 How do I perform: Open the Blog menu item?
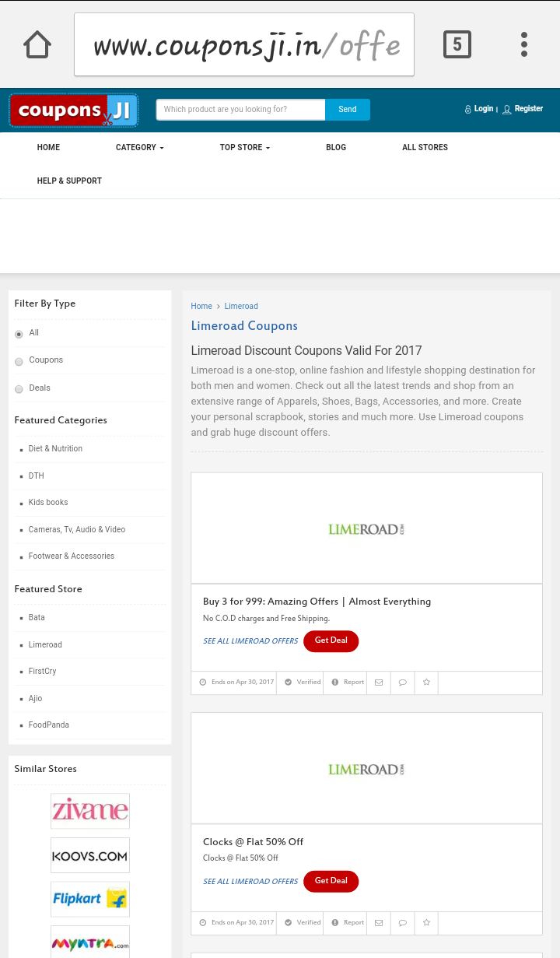[x=336, y=148]
